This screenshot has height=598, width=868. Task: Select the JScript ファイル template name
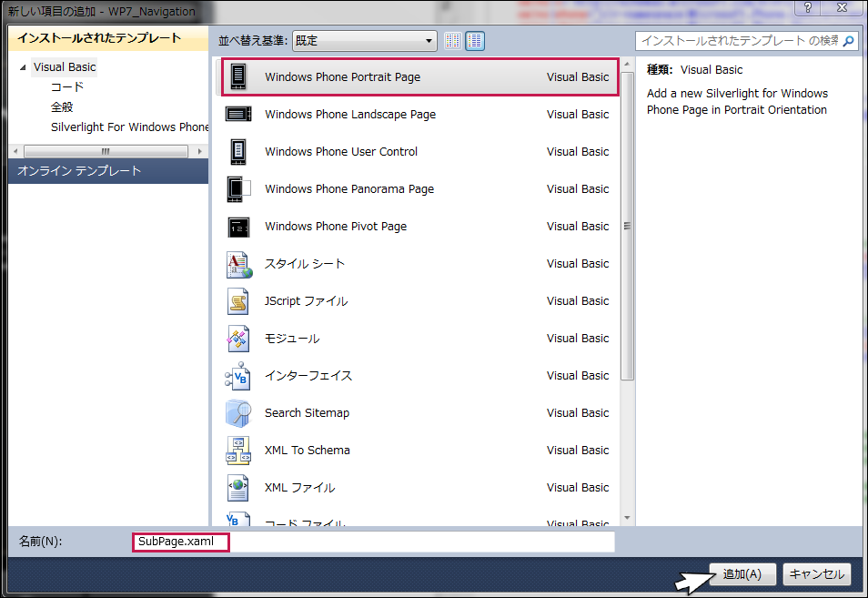click(306, 301)
